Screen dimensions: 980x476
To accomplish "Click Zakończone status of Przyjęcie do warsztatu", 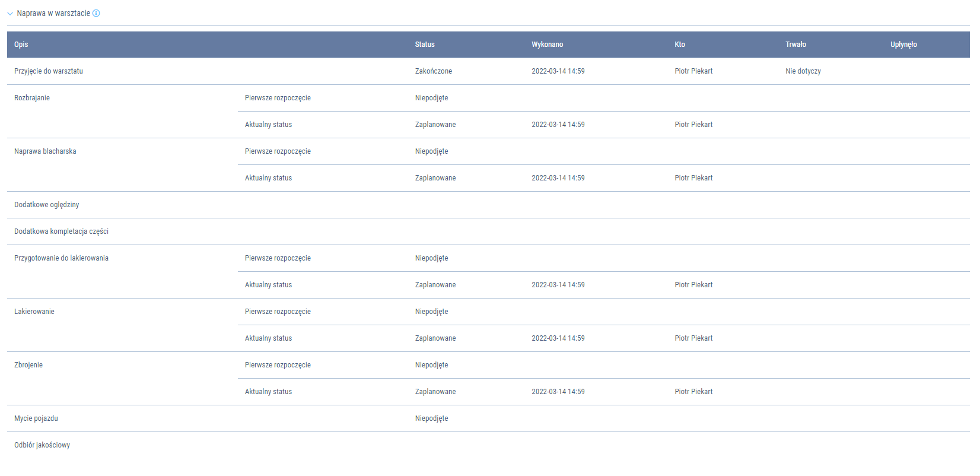I will tap(433, 71).
